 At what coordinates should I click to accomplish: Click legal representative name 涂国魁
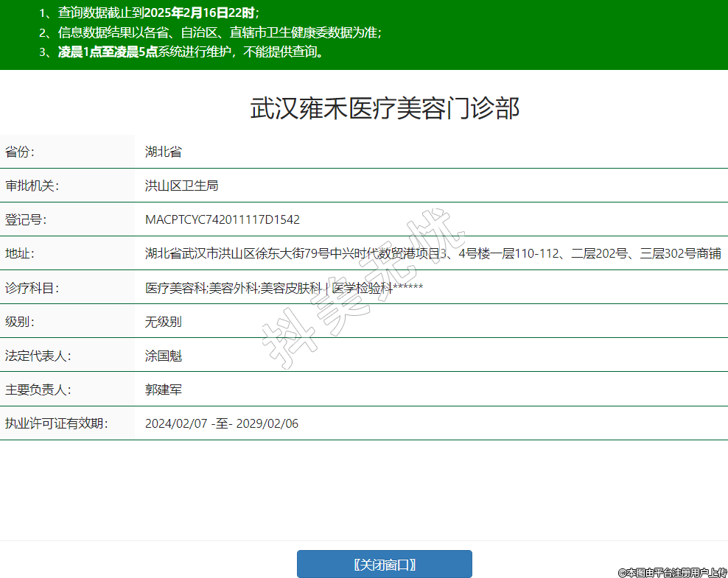[163, 356]
